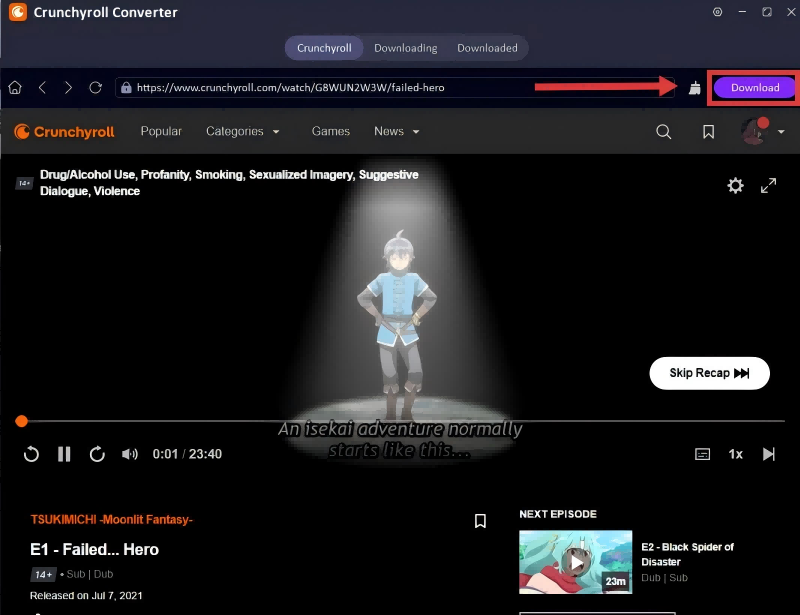
Task: Expand the account menu arrow
Action: (x=781, y=132)
